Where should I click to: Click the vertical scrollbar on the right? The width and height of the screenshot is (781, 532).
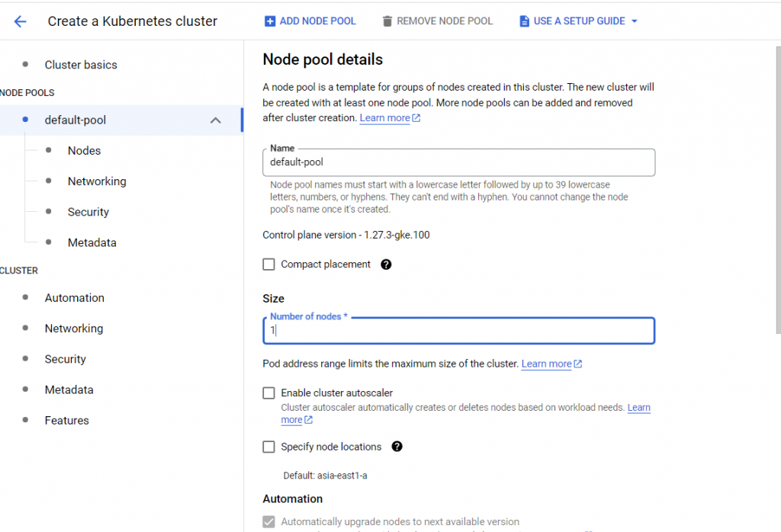[x=777, y=191]
